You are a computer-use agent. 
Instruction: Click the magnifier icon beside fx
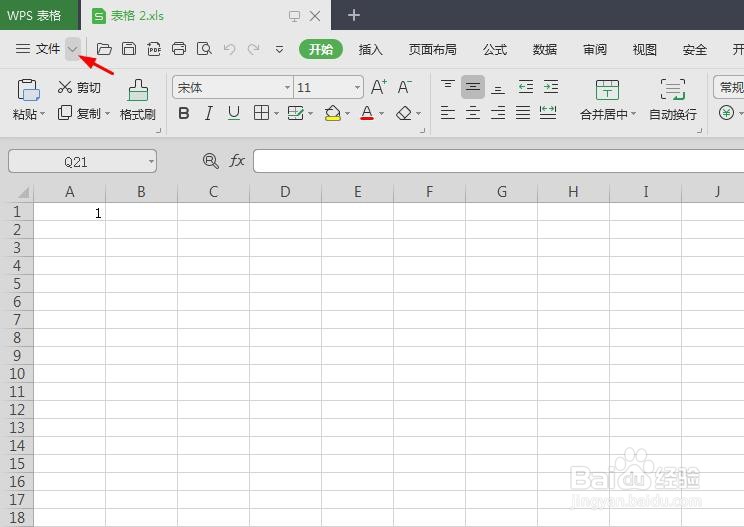coord(210,161)
